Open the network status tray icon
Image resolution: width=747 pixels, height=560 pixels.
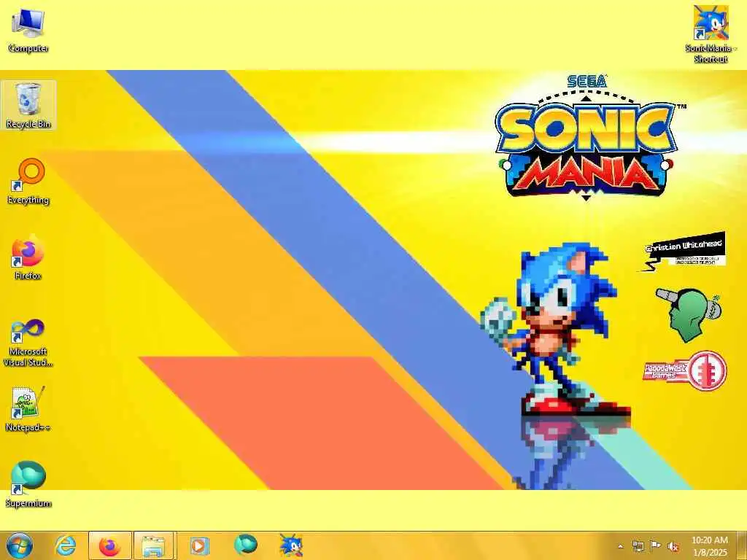638,547
